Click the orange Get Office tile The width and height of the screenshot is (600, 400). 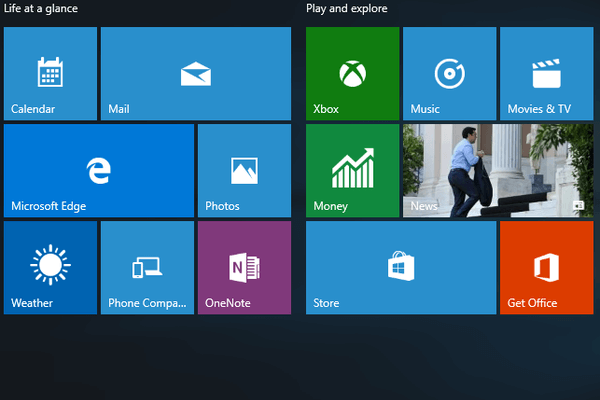coord(546,267)
